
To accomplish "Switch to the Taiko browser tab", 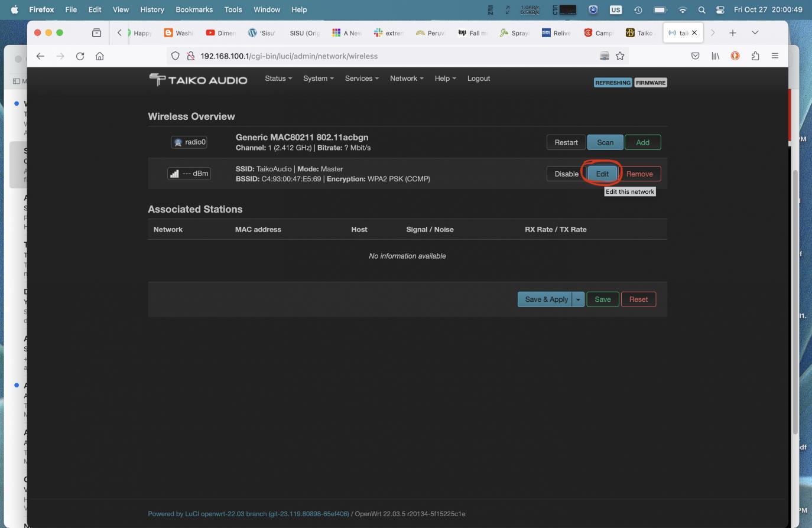I will click(x=639, y=33).
